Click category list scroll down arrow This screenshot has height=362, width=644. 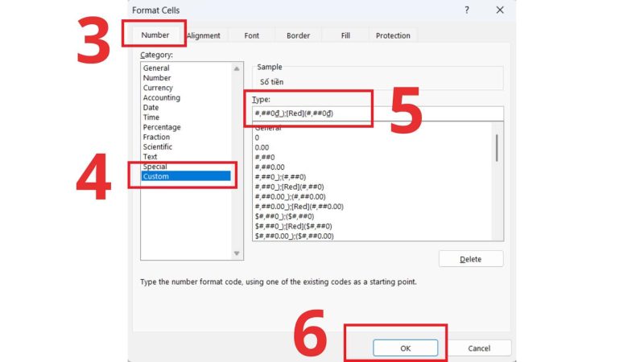tap(237, 253)
